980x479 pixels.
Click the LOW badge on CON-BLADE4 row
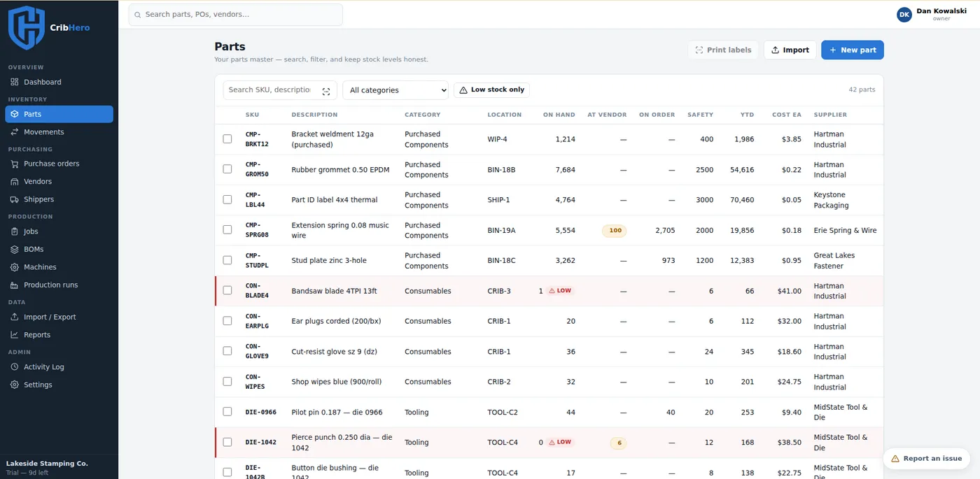(561, 291)
